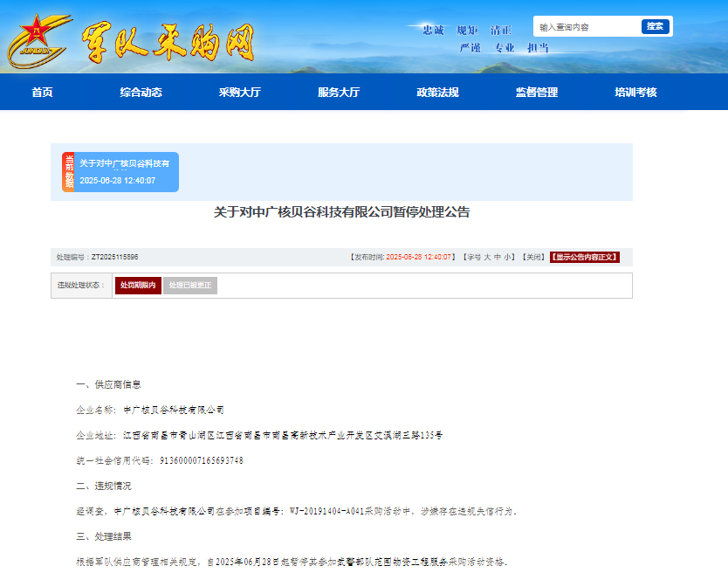Click the 军队采购网 calligraphy site title

pos(168,43)
